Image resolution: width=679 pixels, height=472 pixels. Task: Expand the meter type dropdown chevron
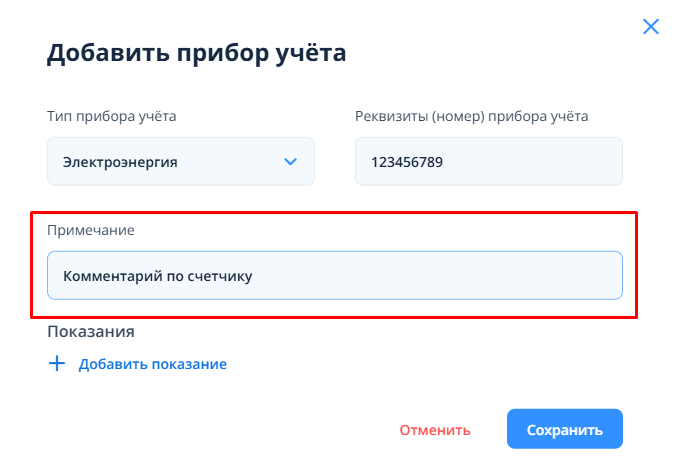pos(290,161)
